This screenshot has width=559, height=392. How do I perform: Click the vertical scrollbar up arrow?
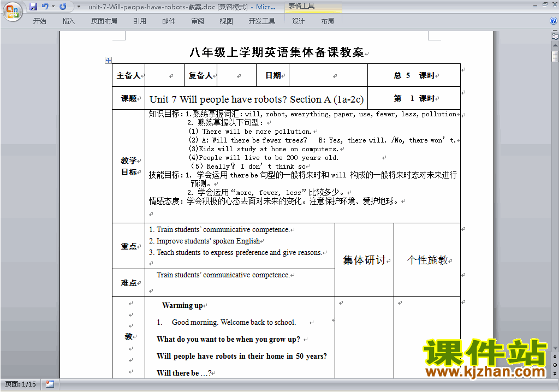coord(555,46)
